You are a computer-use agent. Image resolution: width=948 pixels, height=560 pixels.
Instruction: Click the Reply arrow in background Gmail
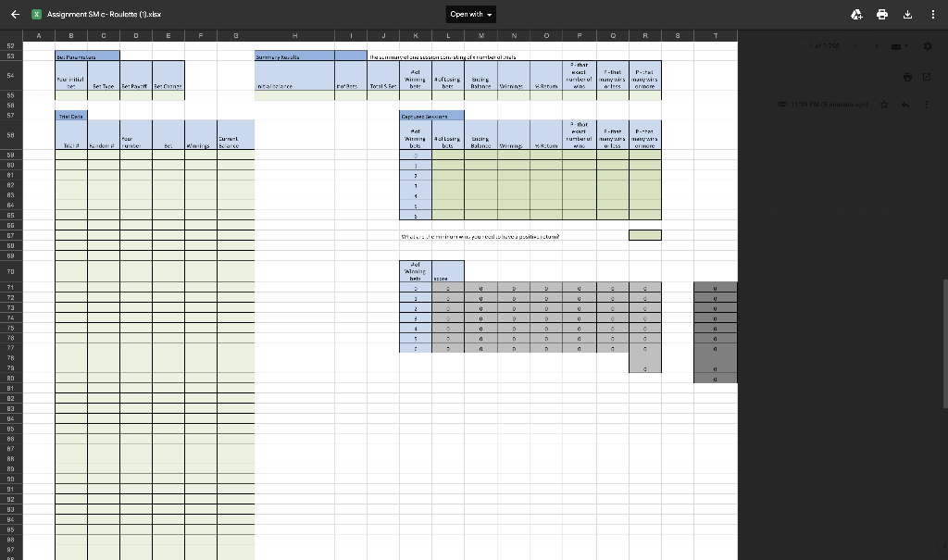(x=905, y=105)
